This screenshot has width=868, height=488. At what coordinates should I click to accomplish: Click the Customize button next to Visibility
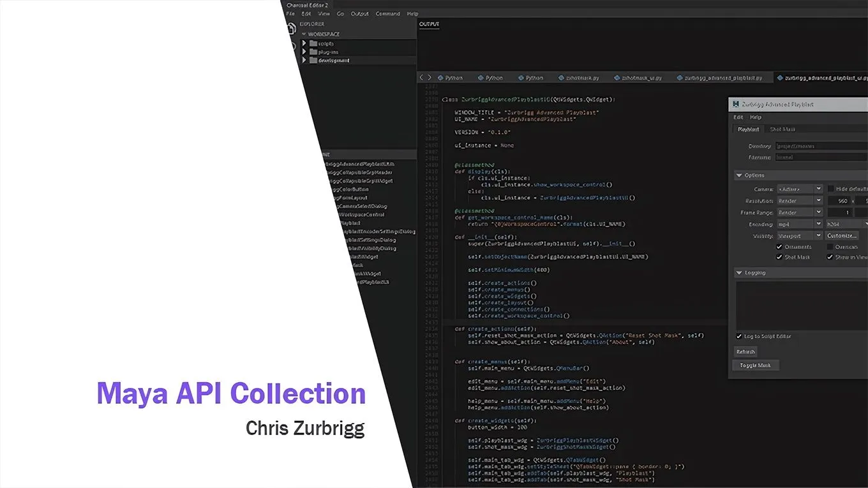coord(841,235)
